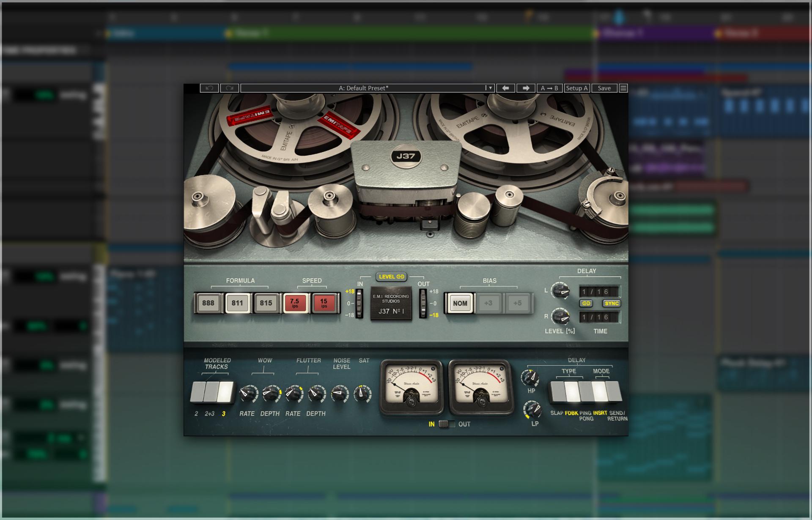Select SEND/RETURN delay mode

[x=614, y=392]
